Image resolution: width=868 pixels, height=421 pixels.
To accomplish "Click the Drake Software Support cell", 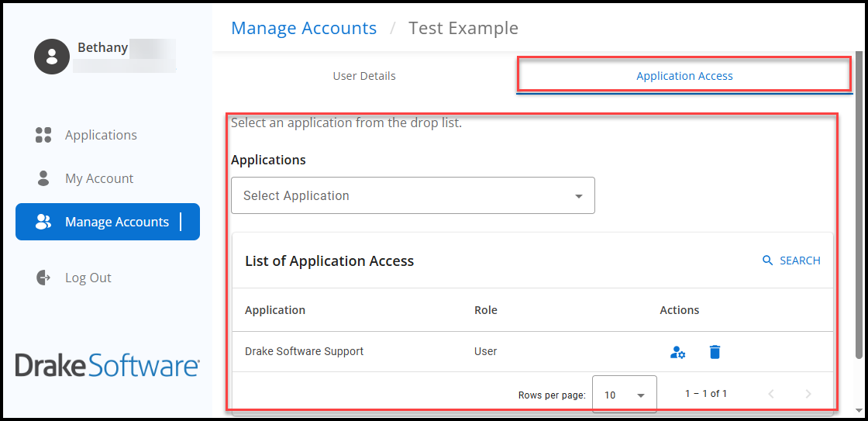I will click(x=305, y=351).
